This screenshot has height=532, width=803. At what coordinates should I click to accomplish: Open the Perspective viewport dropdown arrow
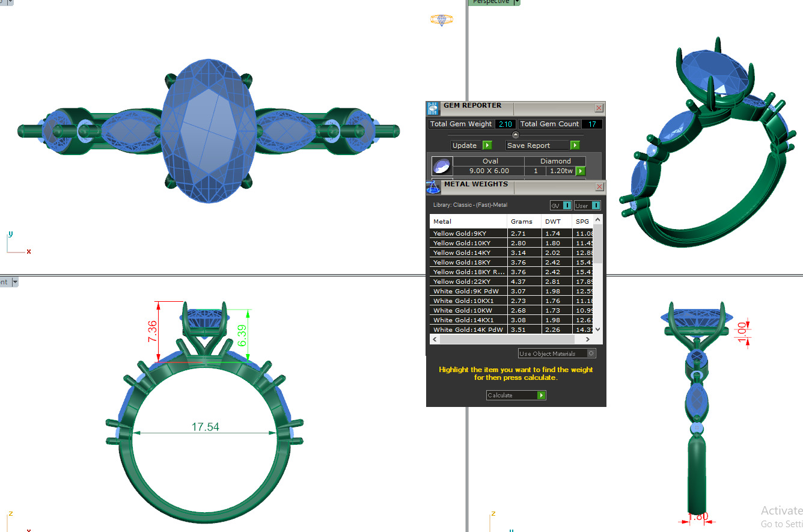click(516, 2)
